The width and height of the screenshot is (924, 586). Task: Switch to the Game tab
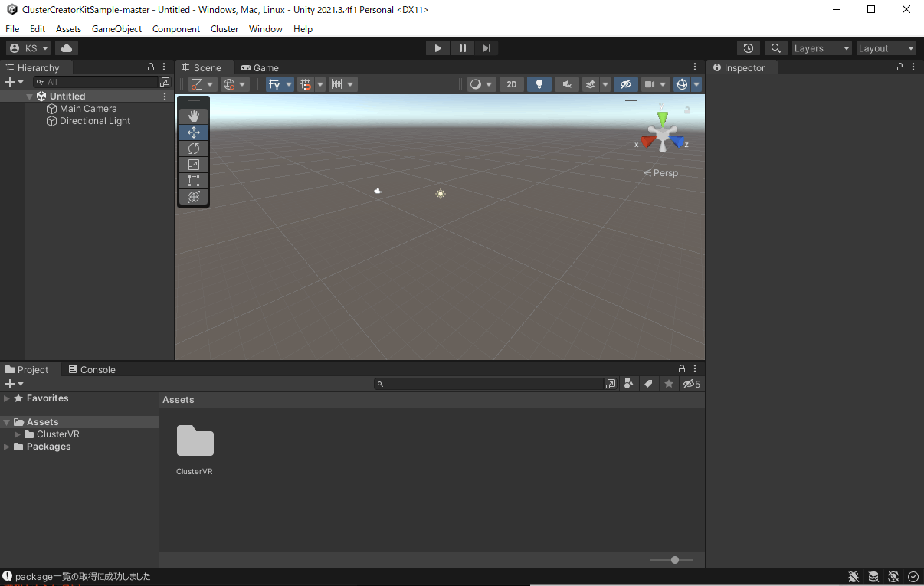(260, 67)
